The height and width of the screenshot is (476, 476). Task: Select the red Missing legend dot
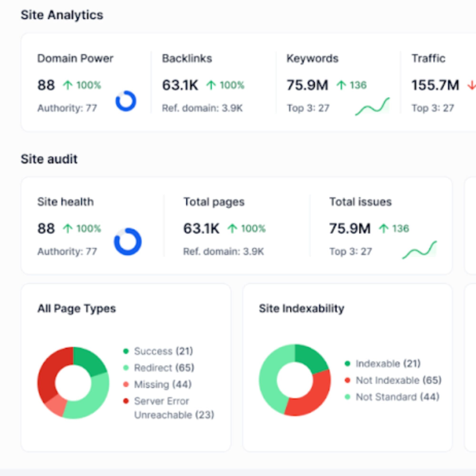click(126, 384)
